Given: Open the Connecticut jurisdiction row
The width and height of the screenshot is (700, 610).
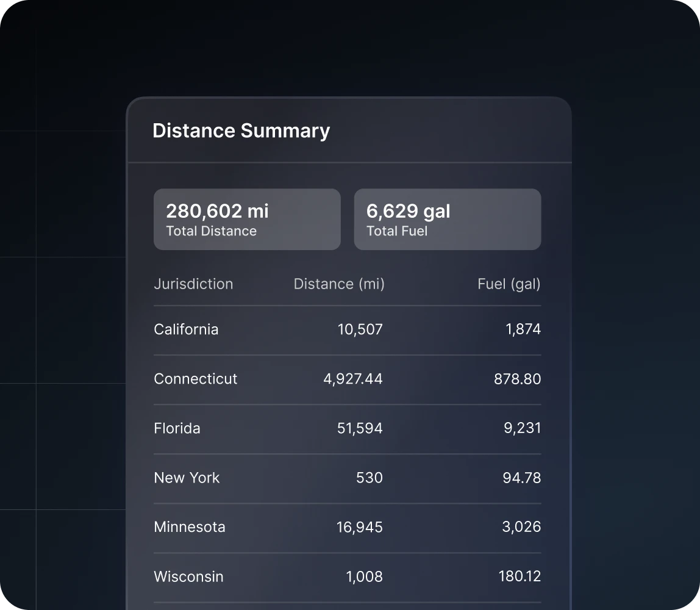Looking at the screenshot, I should pyautogui.click(x=195, y=379).
